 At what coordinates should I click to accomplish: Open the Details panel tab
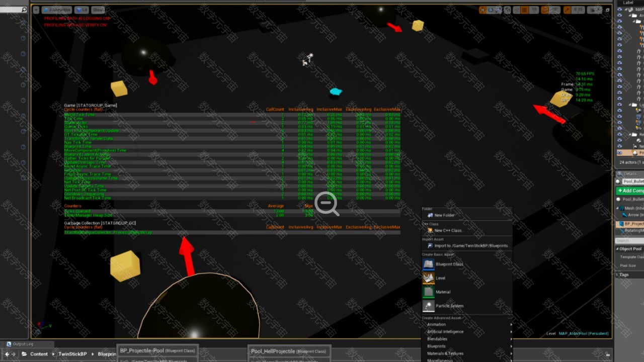[629, 173]
